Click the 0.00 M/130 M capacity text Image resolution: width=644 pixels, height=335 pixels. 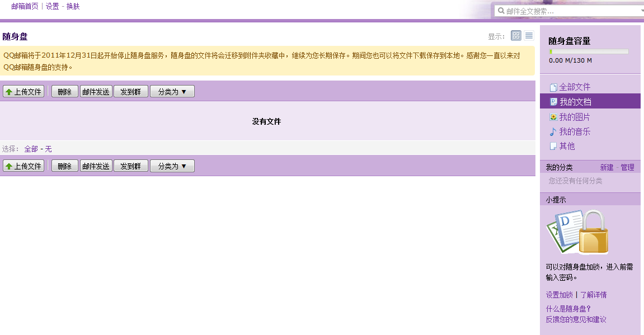click(x=570, y=60)
